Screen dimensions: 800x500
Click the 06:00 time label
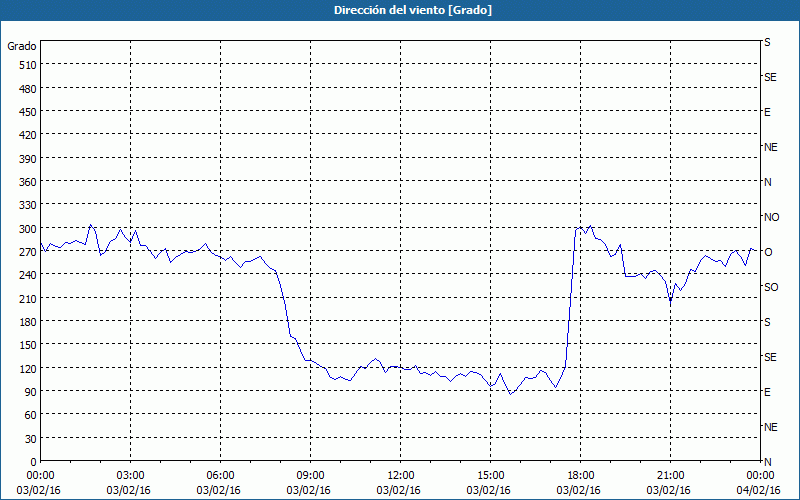click(220, 476)
